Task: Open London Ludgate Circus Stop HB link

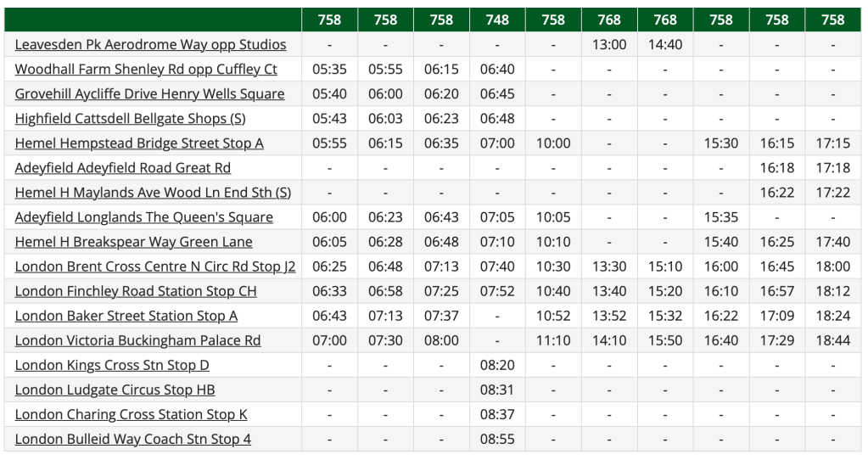Action: 115,390
